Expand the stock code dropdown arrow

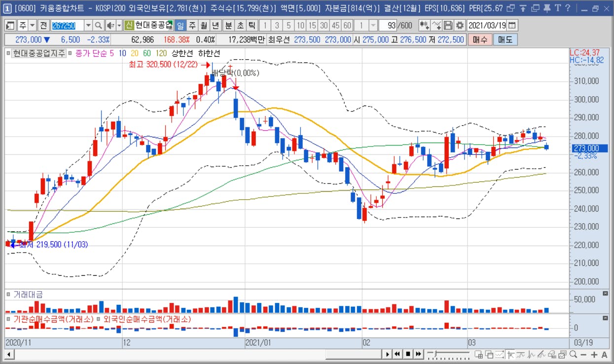click(88, 25)
